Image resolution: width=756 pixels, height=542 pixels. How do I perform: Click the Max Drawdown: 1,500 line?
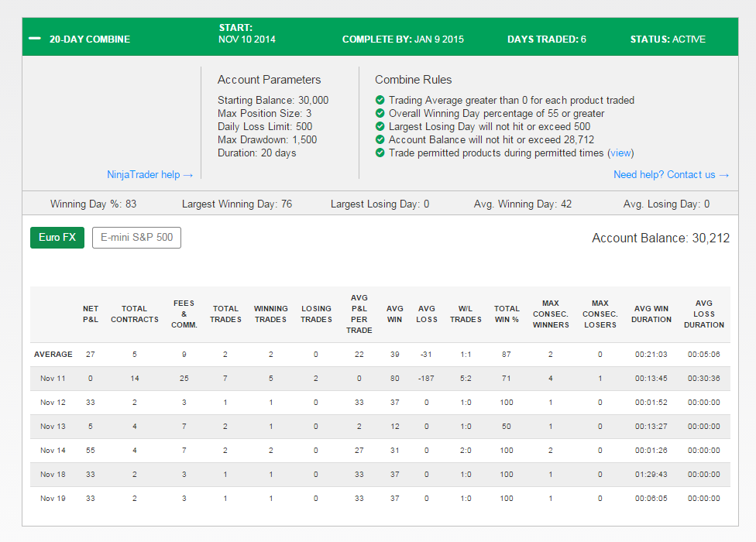click(267, 139)
